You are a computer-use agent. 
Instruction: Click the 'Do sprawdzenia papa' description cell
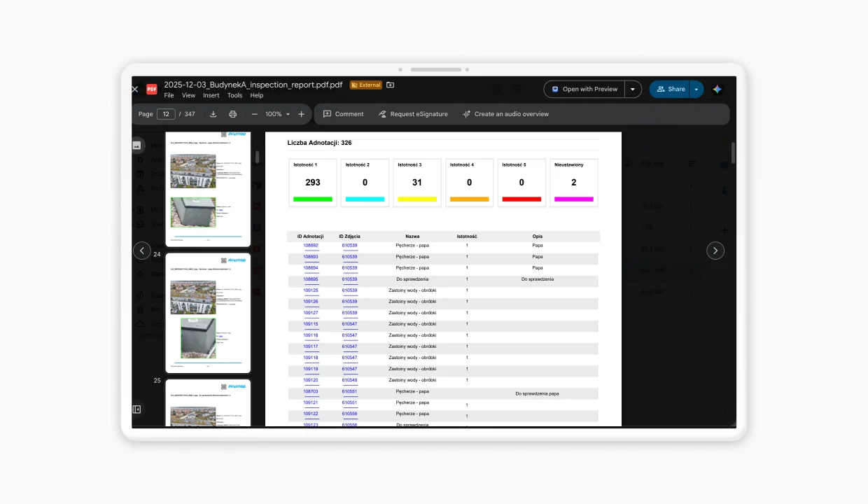pos(537,394)
